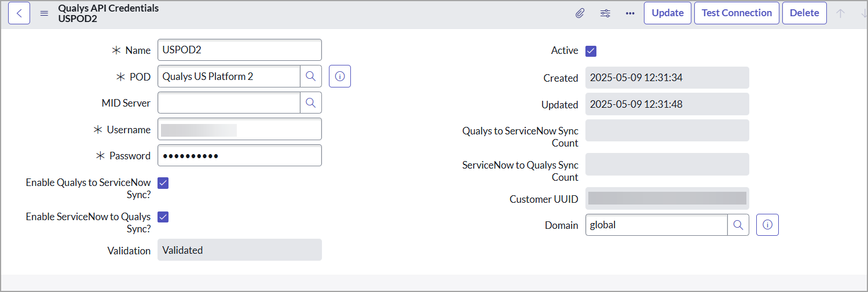Go back using the left chevron button
This screenshot has height=292, width=868.
click(19, 13)
